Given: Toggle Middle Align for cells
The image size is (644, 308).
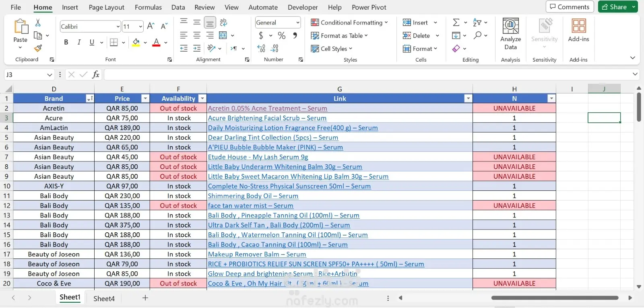Looking at the screenshot, I should click(197, 22).
